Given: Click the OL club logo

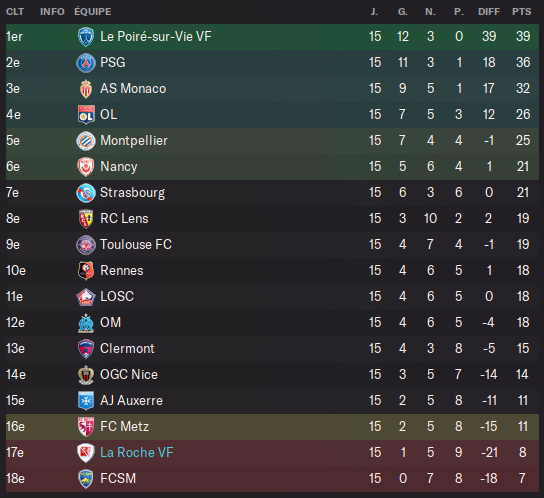Looking at the screenshot, I should [86, 115].
